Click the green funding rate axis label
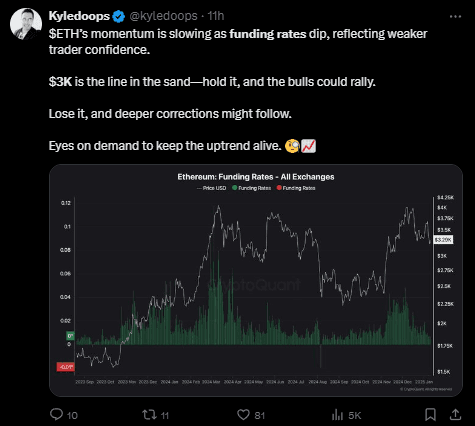The image size is (475, 426). coord(70,336)
